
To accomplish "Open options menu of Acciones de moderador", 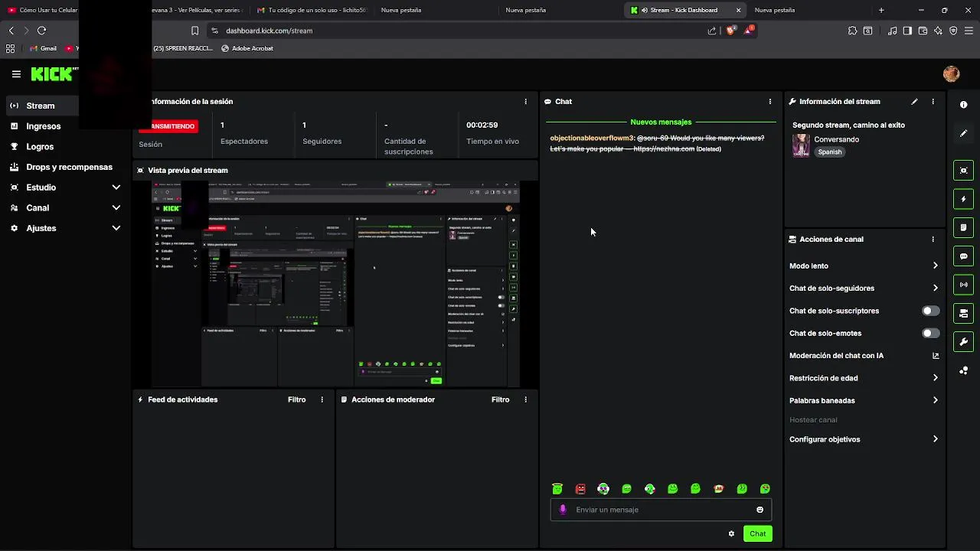I will click(x=525, y=399).
